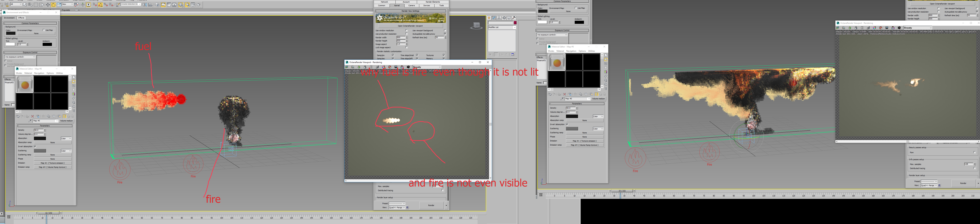Click the Scattering gray color swatch
The height and width of the screenshot is (224, 980).
[40, 151]
